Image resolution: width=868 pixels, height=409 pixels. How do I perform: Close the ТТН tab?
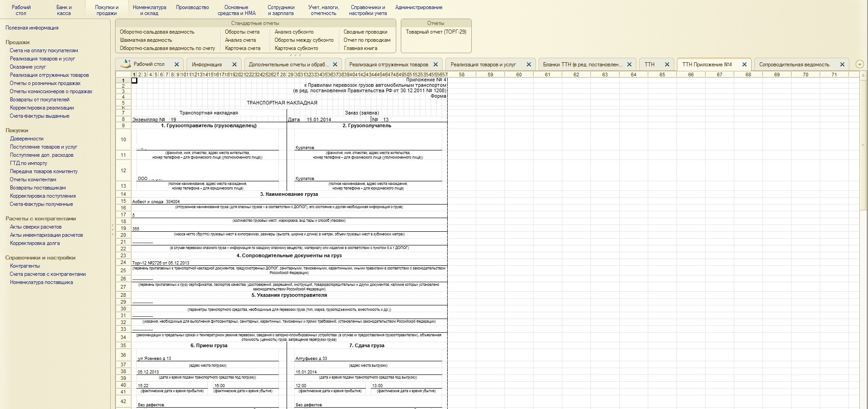click(667, 65)
